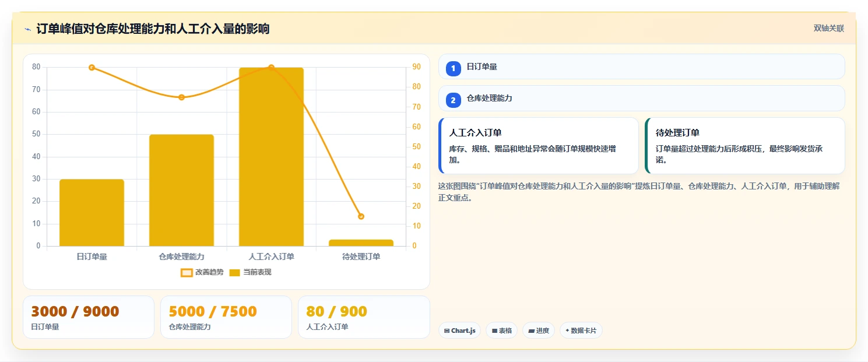Click the 5000 / 7500 stat card

(x=226, y=317)
